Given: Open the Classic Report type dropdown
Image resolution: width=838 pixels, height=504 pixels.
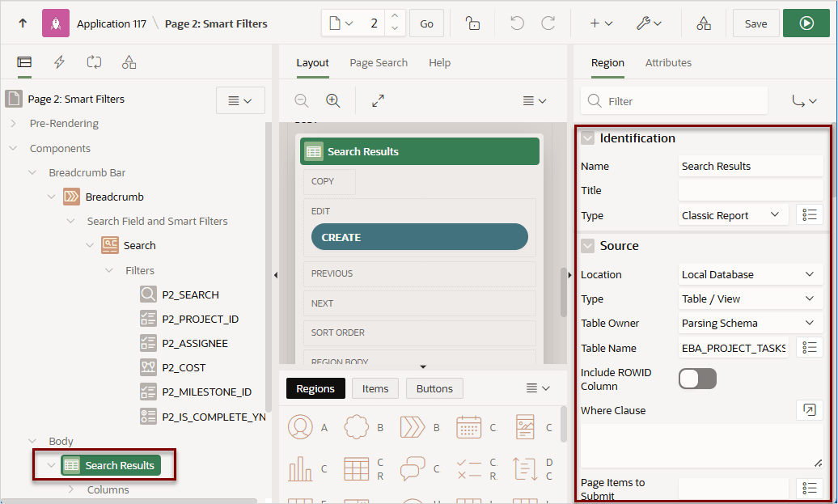Looking at the screenshot, I should (733, 215).
